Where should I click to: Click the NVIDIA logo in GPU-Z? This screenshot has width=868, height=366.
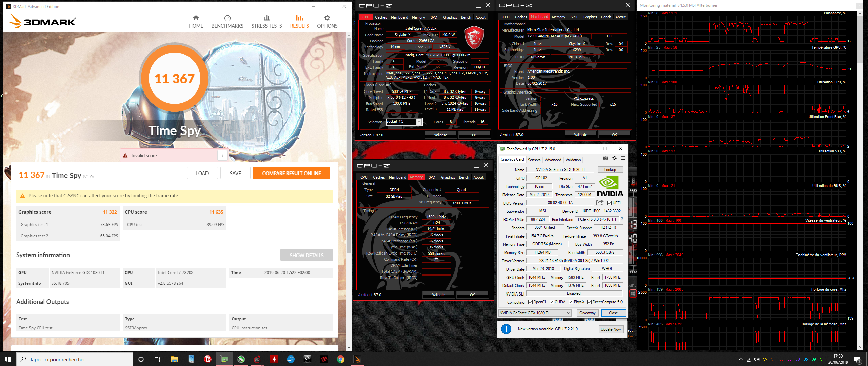[610, 186]
